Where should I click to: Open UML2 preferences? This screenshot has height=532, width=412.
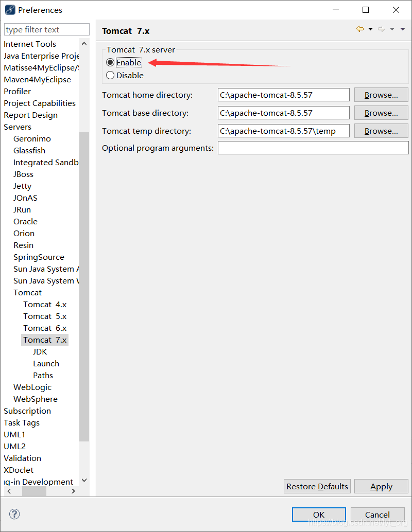tap(14, 447)
